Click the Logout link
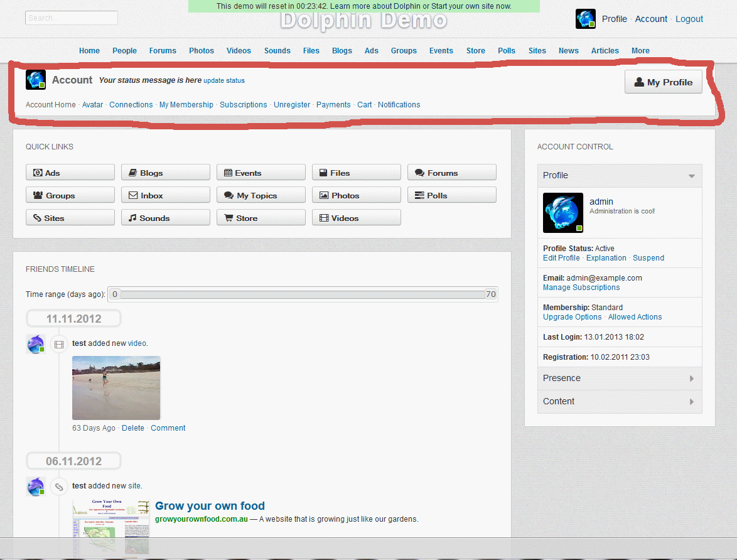 pyautogui.click(x=689, y=19)
